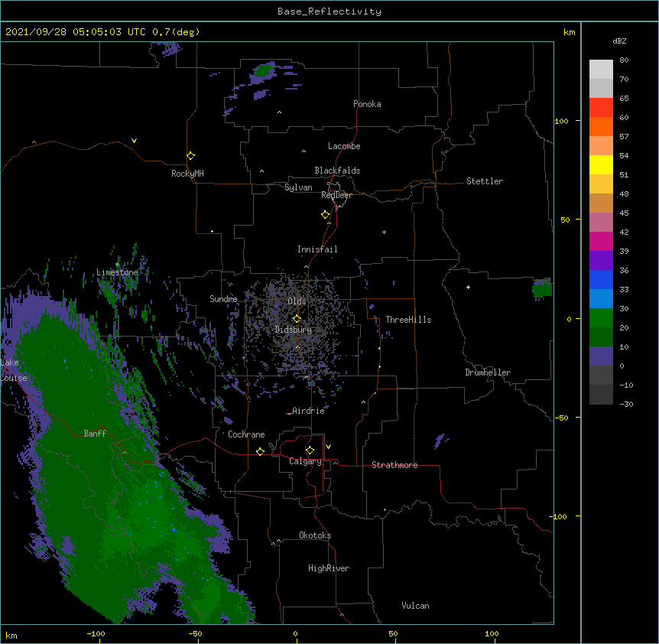Select the HighRiver label
The image size is (659, 644).
(329, 568)
